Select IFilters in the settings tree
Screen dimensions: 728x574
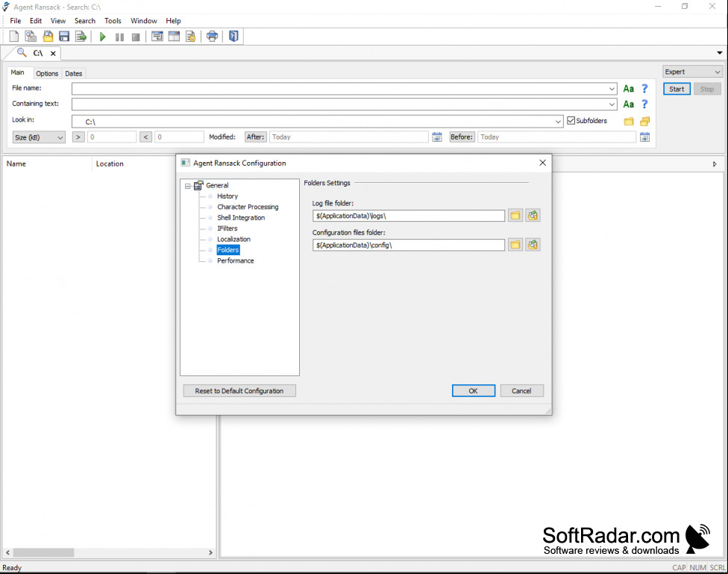(228, 228)
